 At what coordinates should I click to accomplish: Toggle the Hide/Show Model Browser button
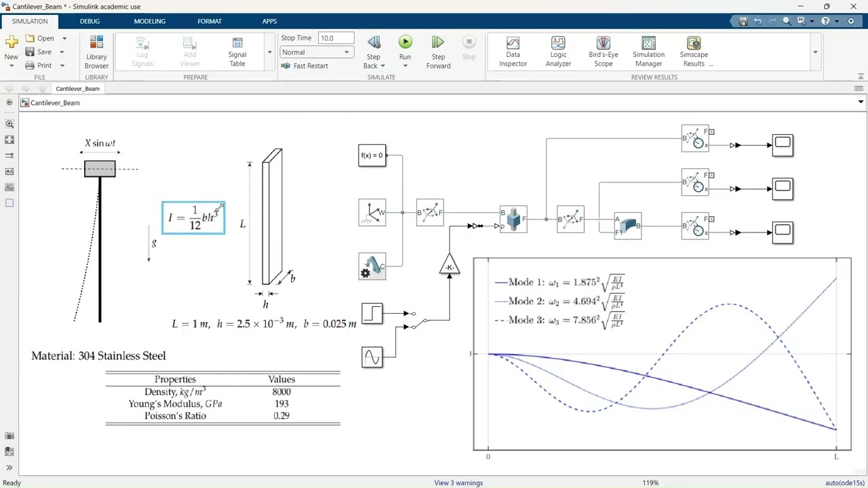[9, 102]
